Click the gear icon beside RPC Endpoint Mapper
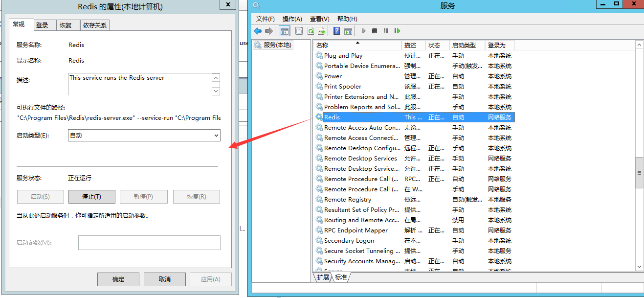644x298 pixels. (x=319, y=230)
